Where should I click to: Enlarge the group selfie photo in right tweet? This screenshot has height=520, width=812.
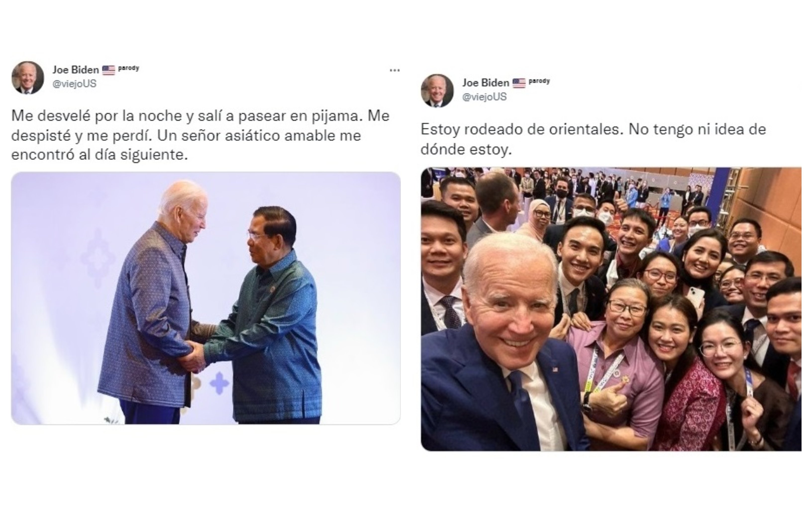[611, 309]
